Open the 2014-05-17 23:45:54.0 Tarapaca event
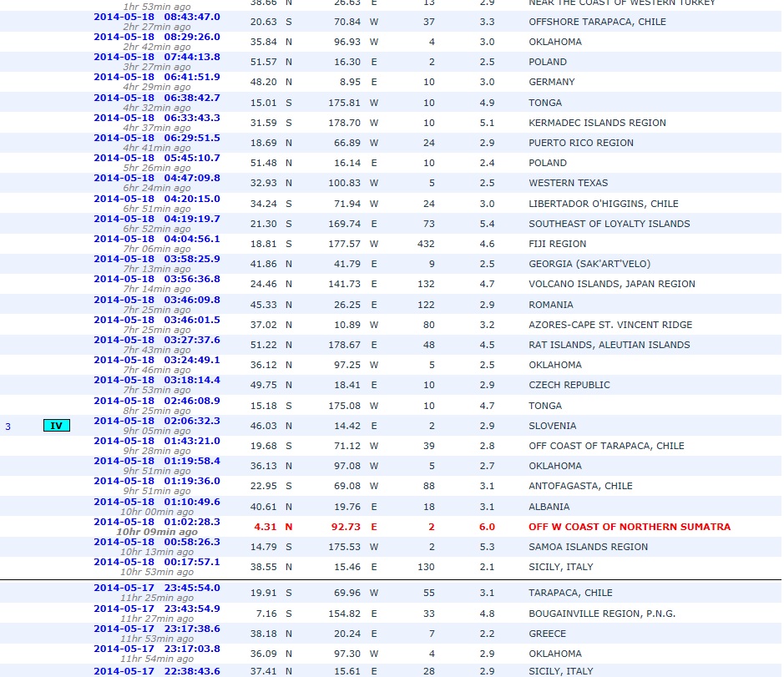Image resolution: width=784 pixels, height=677 pixels. pos(156,588)
